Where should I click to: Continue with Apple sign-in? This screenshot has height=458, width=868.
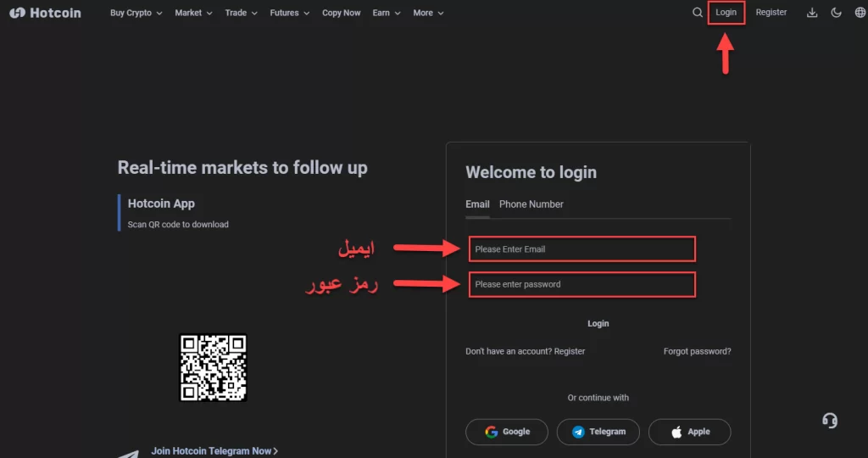pyautogui.click(x=689, y=432)
